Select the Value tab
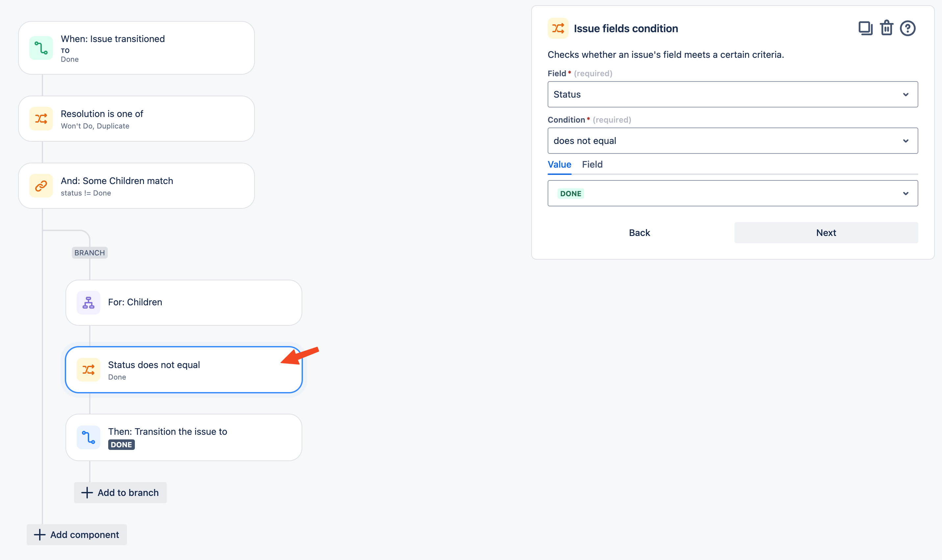942x560 pixels. click(x=559, y=165)
